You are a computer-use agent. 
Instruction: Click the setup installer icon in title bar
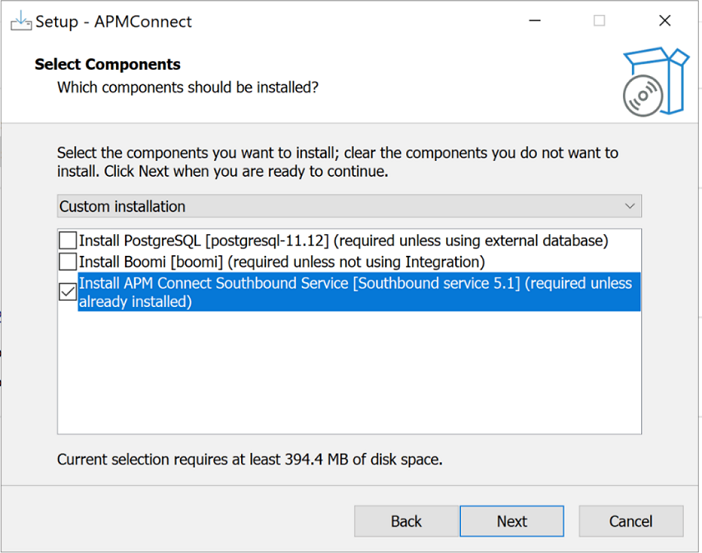tap(21, 21)
